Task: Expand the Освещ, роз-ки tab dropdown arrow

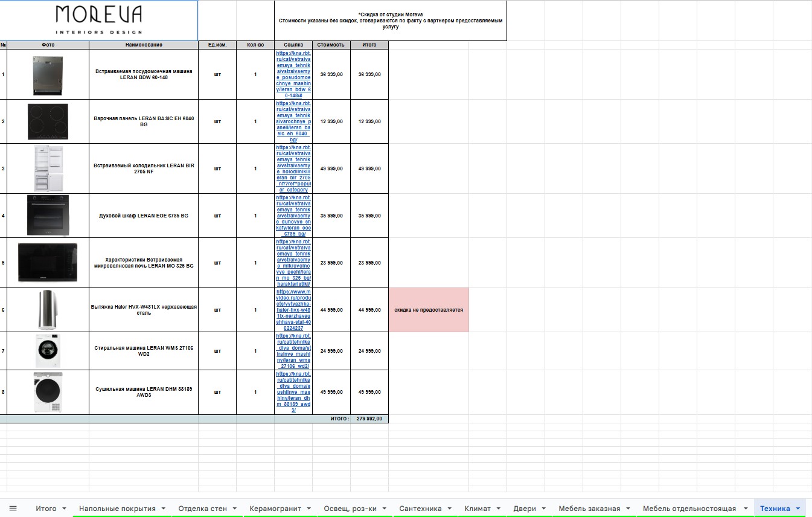Action: pos(384,509)
